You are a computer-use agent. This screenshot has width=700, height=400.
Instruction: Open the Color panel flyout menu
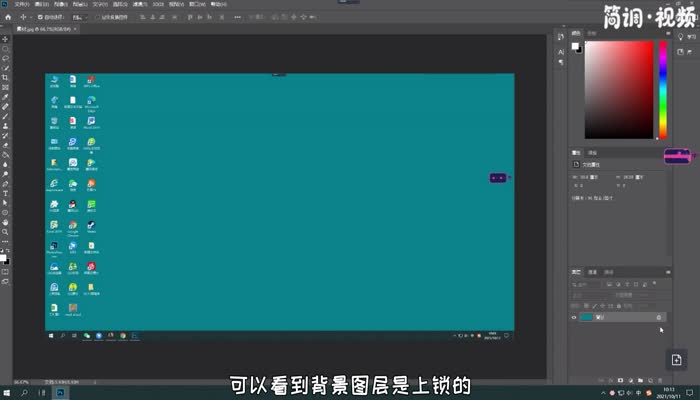[668, 33]
